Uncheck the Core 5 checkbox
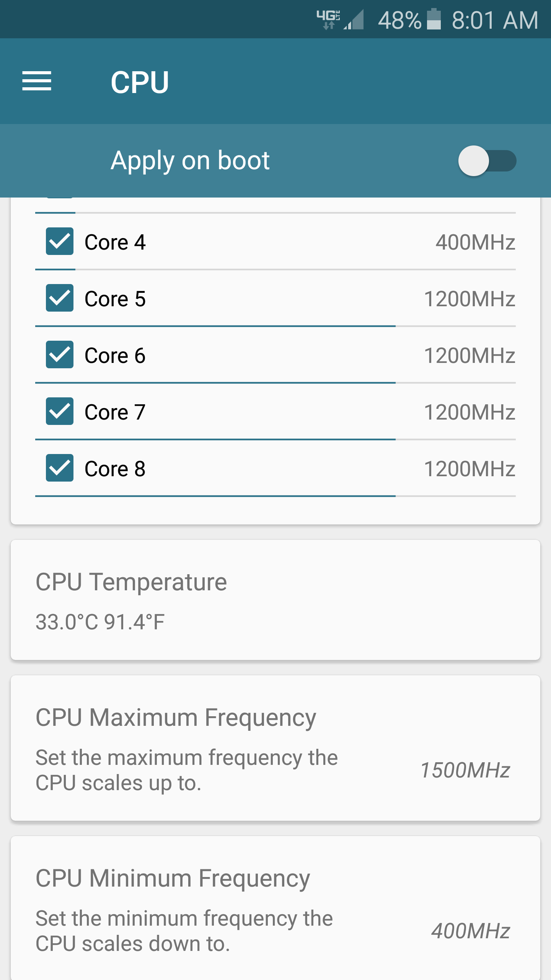 tap(60, 298)
